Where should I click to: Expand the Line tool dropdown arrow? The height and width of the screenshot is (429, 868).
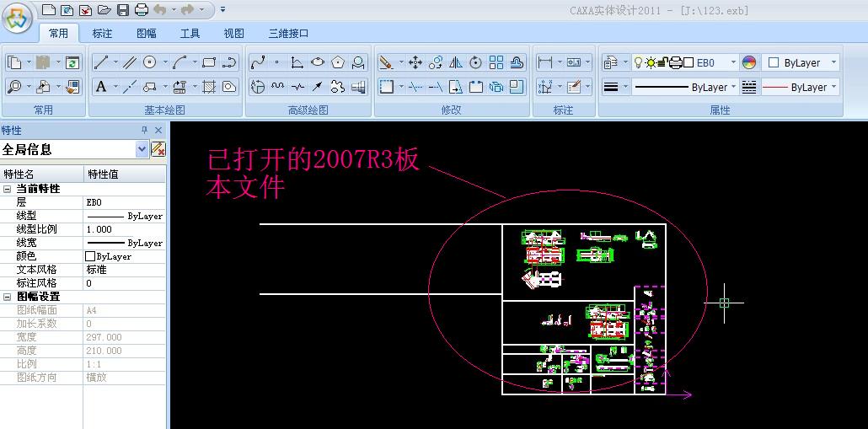tap(115, 62)
